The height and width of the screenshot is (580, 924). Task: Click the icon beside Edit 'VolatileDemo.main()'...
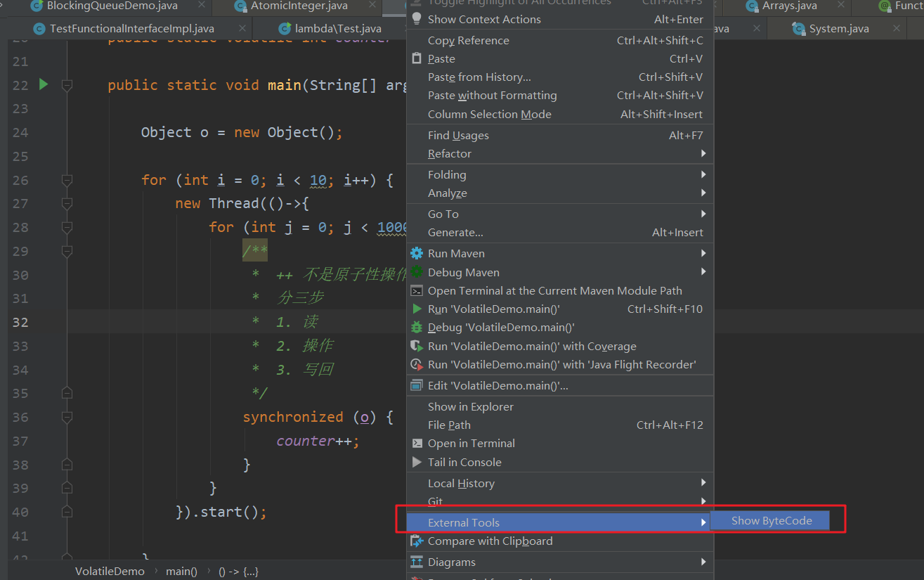coord(417,385)
